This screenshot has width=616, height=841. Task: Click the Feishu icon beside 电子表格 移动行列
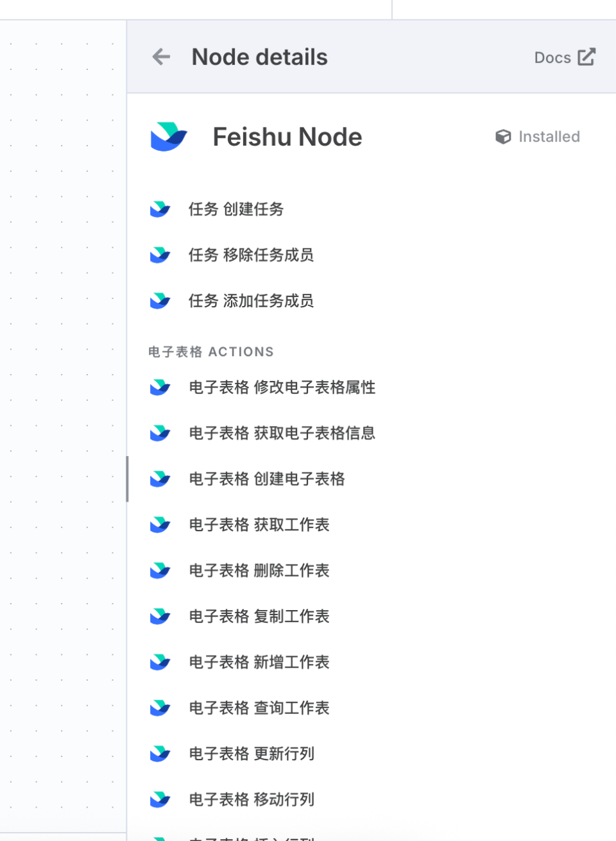tap(159, 799)
